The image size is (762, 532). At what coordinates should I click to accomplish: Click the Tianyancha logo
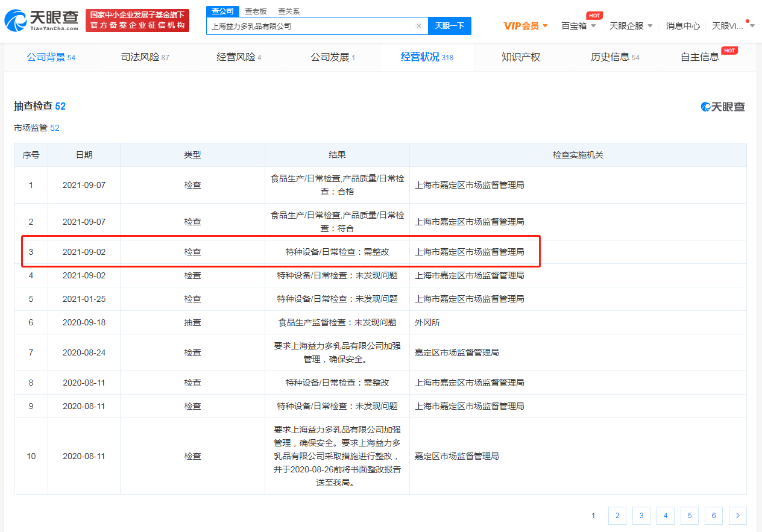41,21
